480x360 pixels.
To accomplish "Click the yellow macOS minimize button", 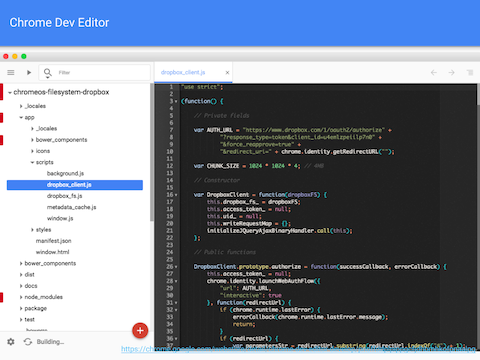I will tap(15, 56).
